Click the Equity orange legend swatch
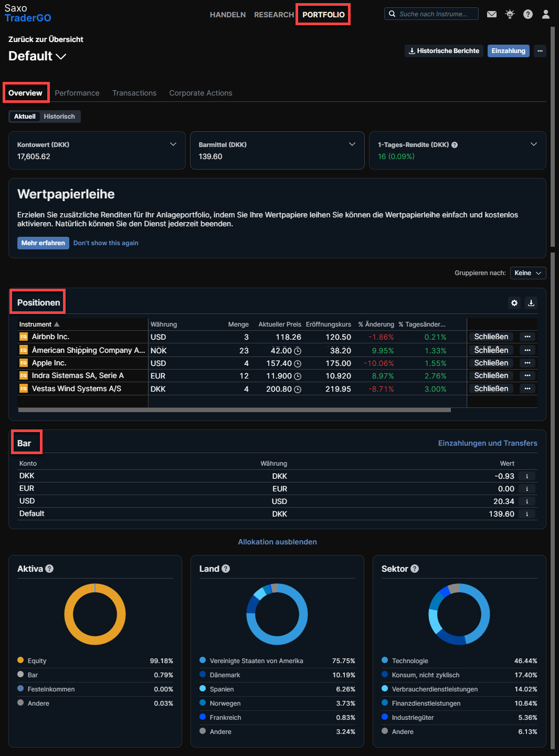559x756 pixels. point(20,660)
